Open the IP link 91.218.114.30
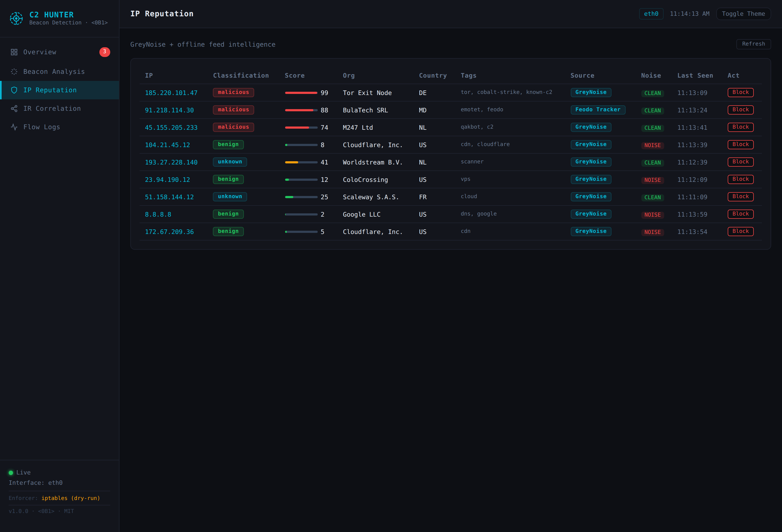The height and width of the screenshot is (532, 782). click(169, 110)
